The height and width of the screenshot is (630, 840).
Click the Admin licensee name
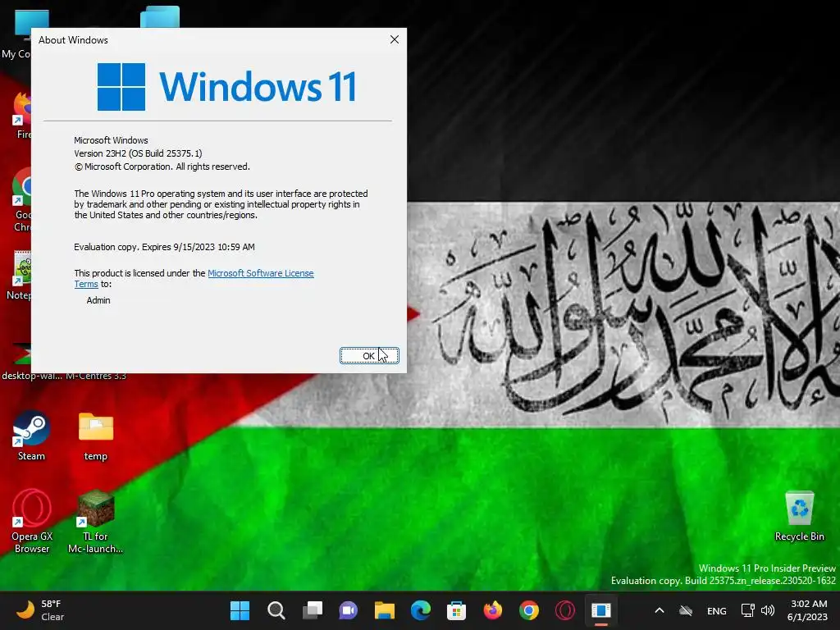coord(98,300)
